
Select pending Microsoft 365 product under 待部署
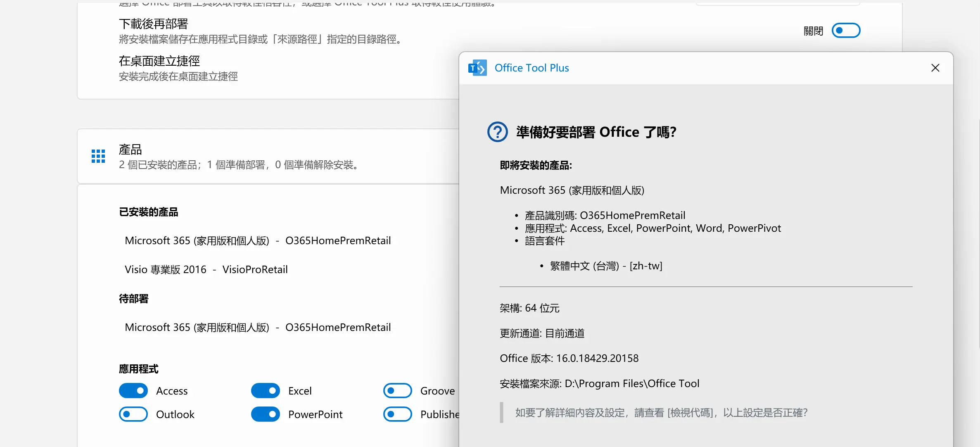coord(258,328)
